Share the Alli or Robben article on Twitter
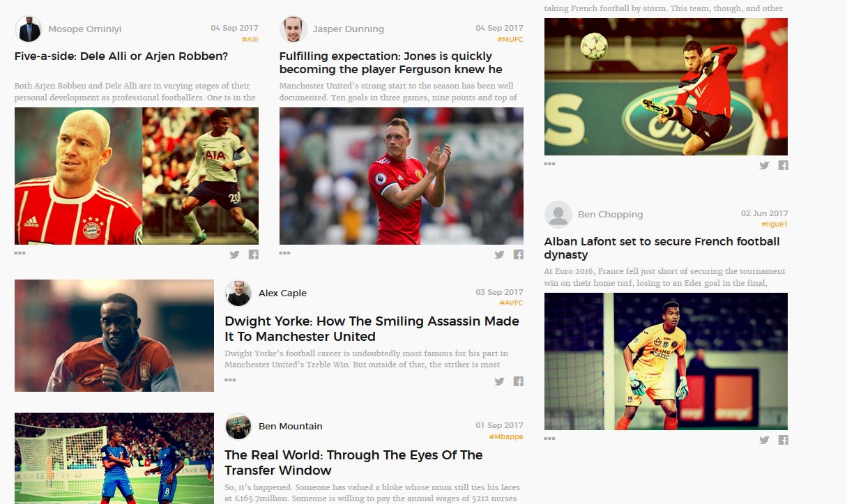The width and height of the screenshot is (847, 504). point(234,254)
